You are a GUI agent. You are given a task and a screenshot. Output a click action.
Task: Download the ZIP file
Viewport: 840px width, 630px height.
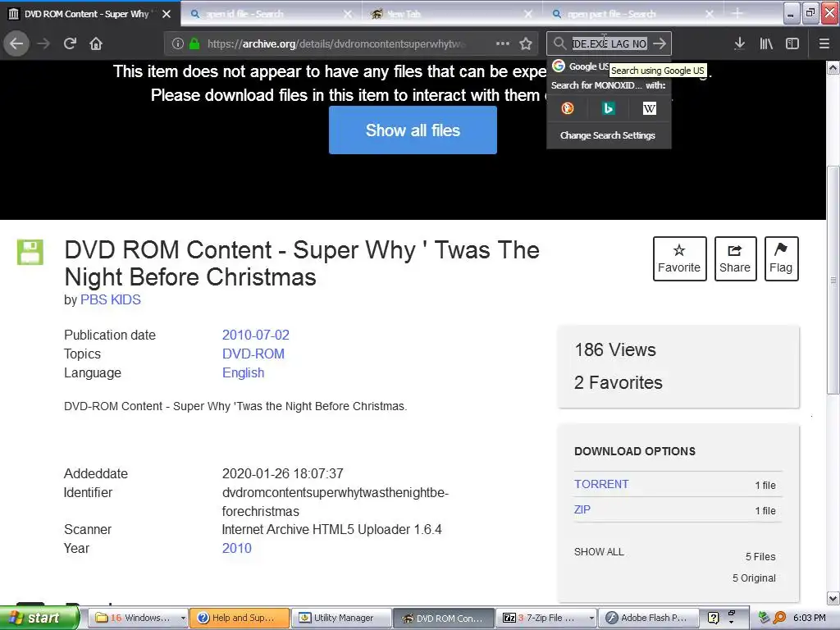coord(582,510)
